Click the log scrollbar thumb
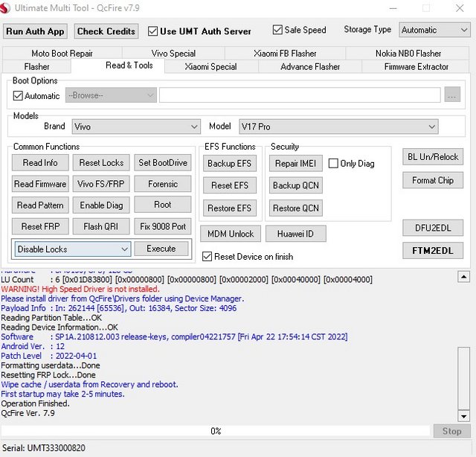The image size is (476, 457). tap(463, 378)
